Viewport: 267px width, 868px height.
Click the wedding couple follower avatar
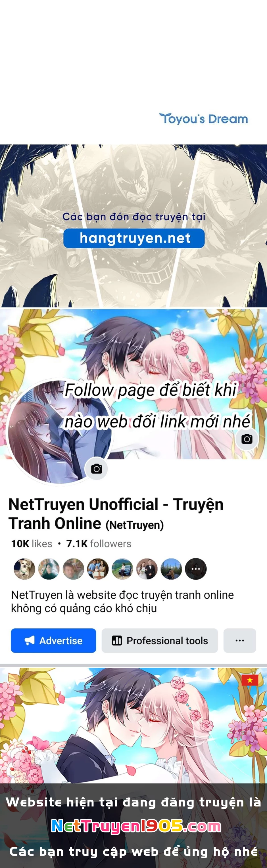pyautogui.click(x=147, y=569)
